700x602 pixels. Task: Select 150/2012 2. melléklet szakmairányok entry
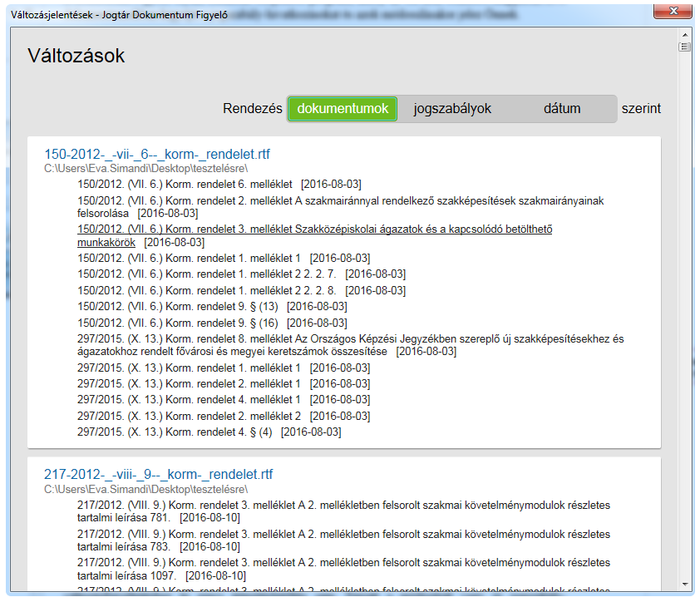(341, 202)
